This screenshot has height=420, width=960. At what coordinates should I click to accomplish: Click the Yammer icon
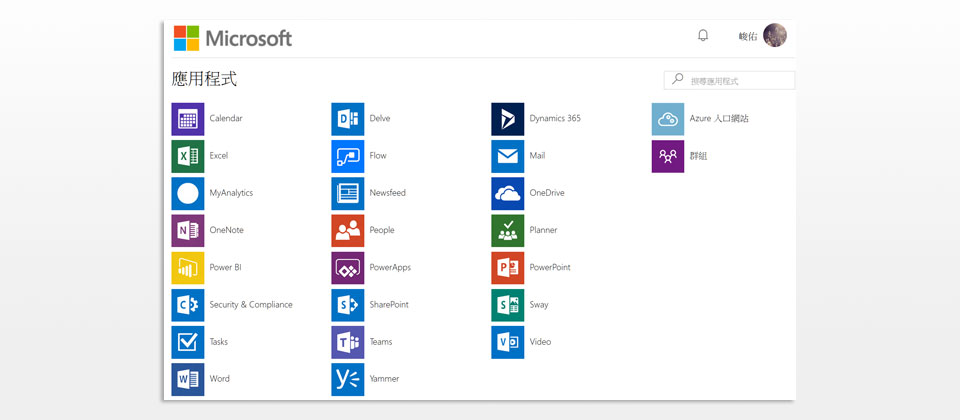click(x=348, y=380)
